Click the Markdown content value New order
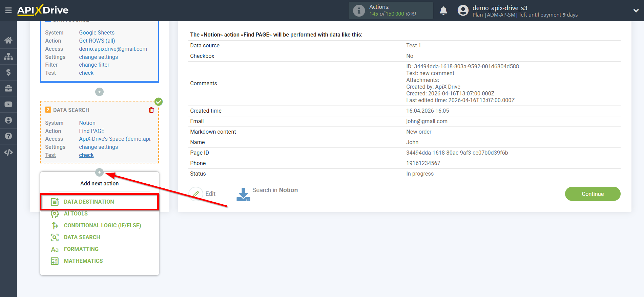Image resolution: width=644 pixels, height=297 pixels. pos(419,132)
